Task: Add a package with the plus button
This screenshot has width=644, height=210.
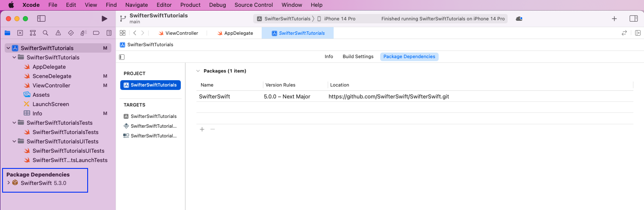Action: [202, 129]
